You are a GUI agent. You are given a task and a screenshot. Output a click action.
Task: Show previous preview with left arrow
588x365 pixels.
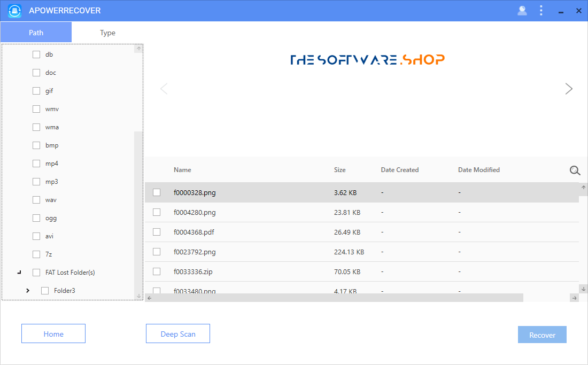164,89
